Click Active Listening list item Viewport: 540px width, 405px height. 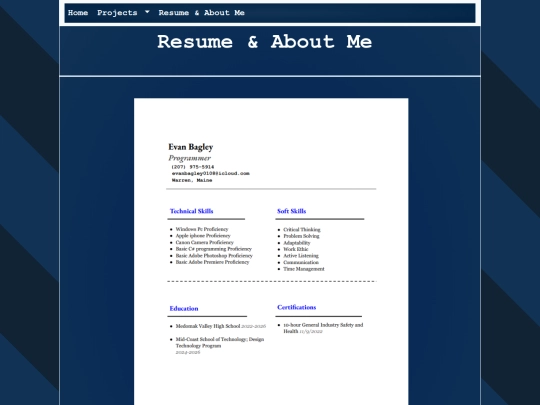pos(301,256)
